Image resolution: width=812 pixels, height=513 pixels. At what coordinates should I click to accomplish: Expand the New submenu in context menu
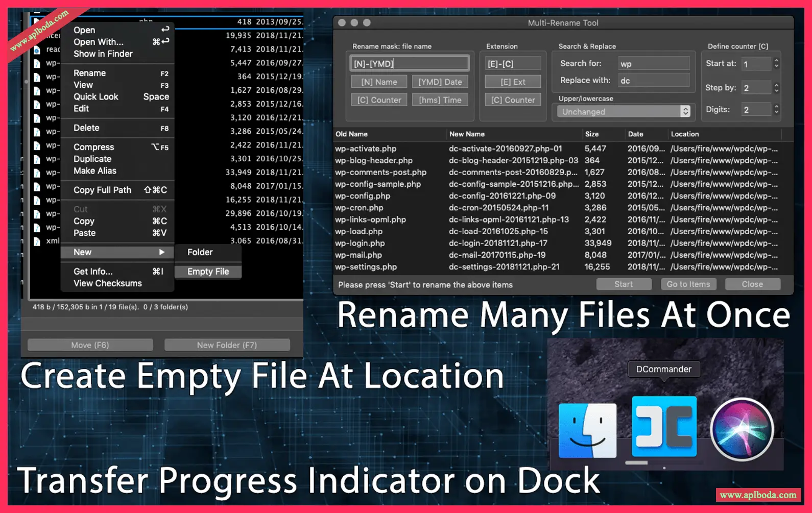117,252
